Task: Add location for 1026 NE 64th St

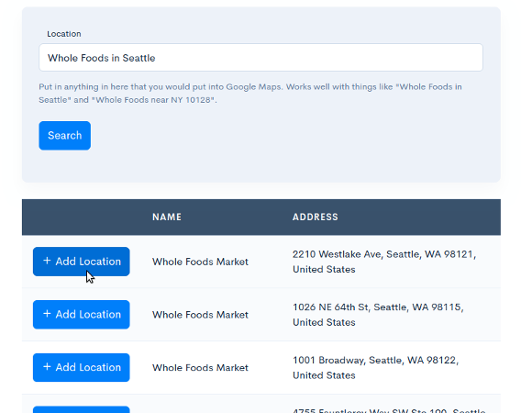Action: tap(82, 314)
